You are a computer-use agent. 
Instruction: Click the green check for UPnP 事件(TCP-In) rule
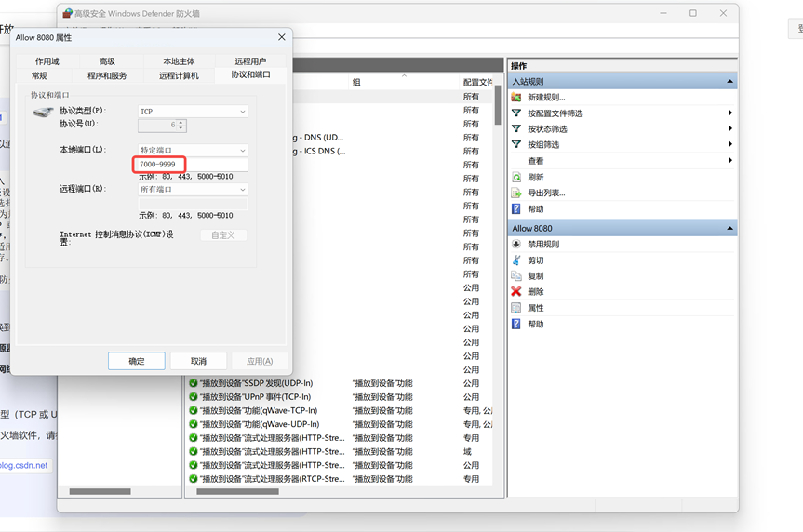[x=193, y=397]
